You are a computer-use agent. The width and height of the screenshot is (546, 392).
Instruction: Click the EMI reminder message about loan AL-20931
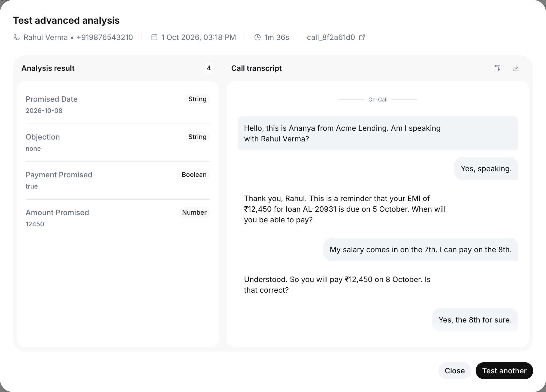pos(345,209)
